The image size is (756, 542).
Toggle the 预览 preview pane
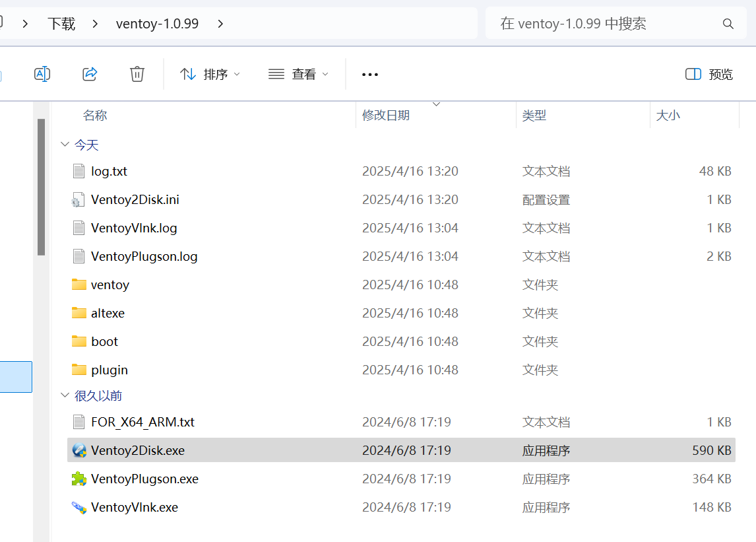(709, 75)
